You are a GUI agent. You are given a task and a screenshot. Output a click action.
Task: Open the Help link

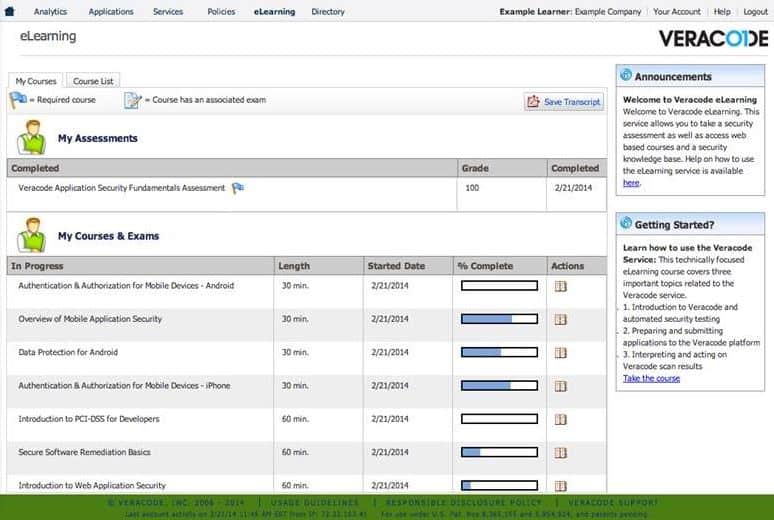click(722, 11)
